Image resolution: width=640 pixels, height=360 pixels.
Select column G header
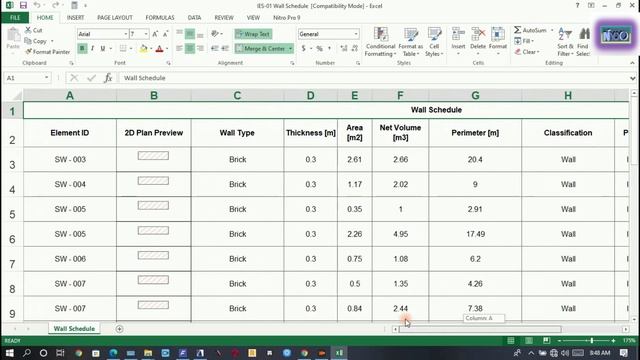[475, 96]
